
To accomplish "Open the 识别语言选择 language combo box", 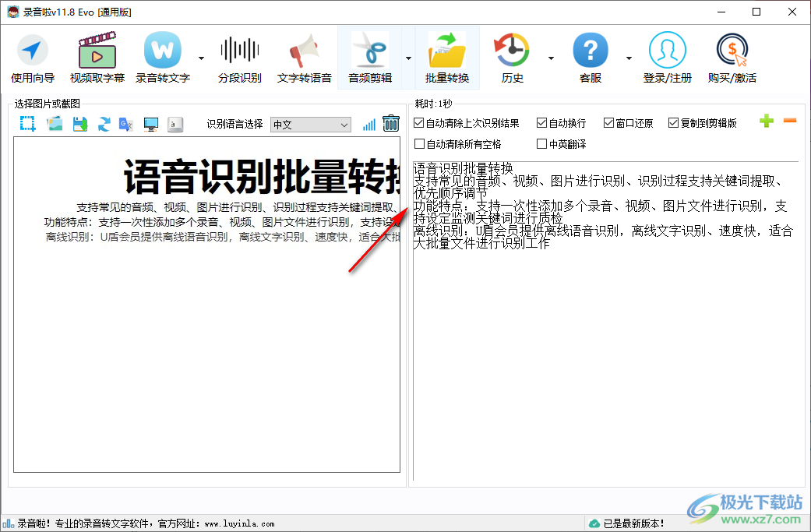I will (x=310, y=125).
